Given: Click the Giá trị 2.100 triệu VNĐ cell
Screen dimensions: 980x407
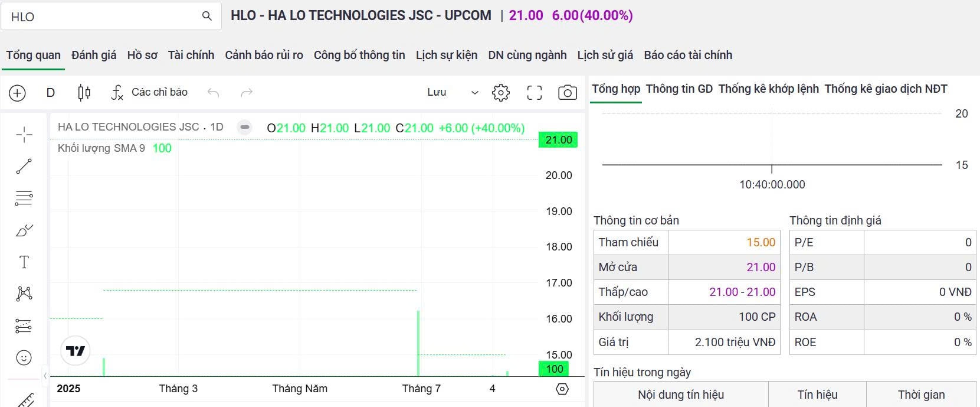Looking at the screenshot, I should [x=724, y=343].
